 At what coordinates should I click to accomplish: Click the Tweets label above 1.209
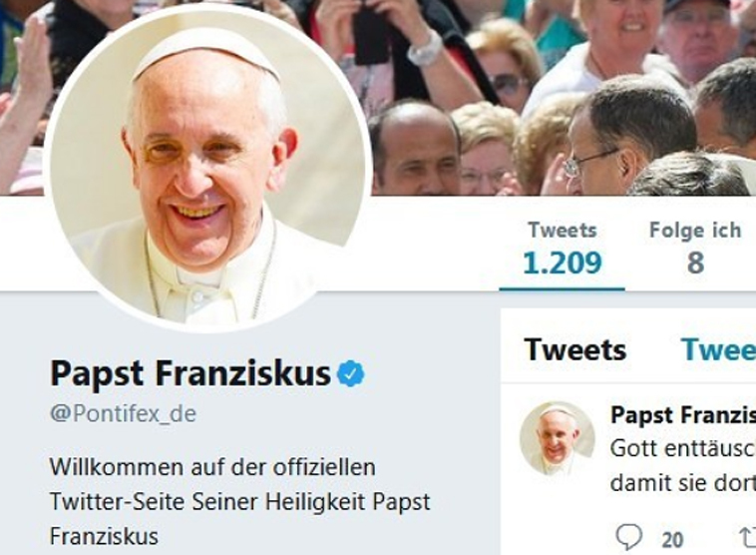[x=563, y=231]
